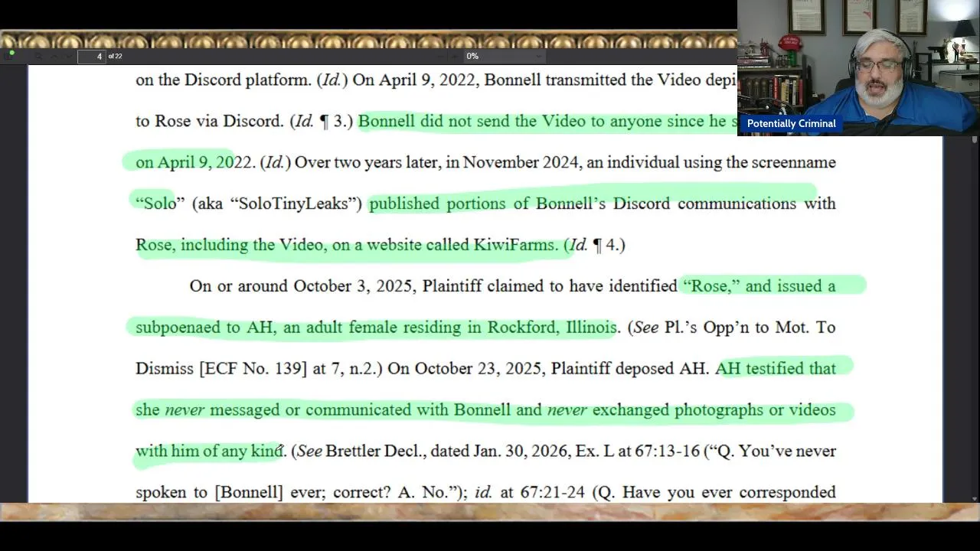The width and height of the screenshot is (980, 551).
Task: Click the highlighted text 'Rockford, Illinois'
Action: coord(552,328)
